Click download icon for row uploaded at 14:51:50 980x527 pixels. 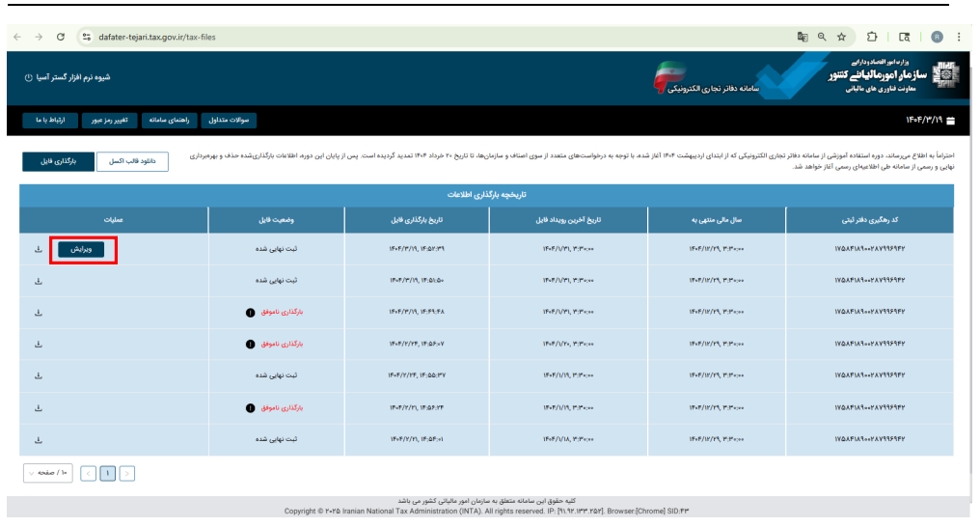click(39, 281)
